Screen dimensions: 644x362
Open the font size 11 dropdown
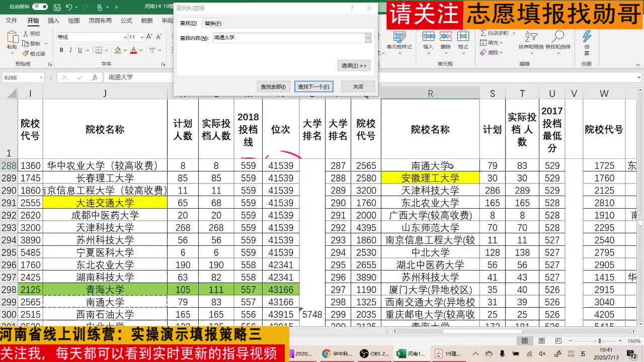coord(141,37)
